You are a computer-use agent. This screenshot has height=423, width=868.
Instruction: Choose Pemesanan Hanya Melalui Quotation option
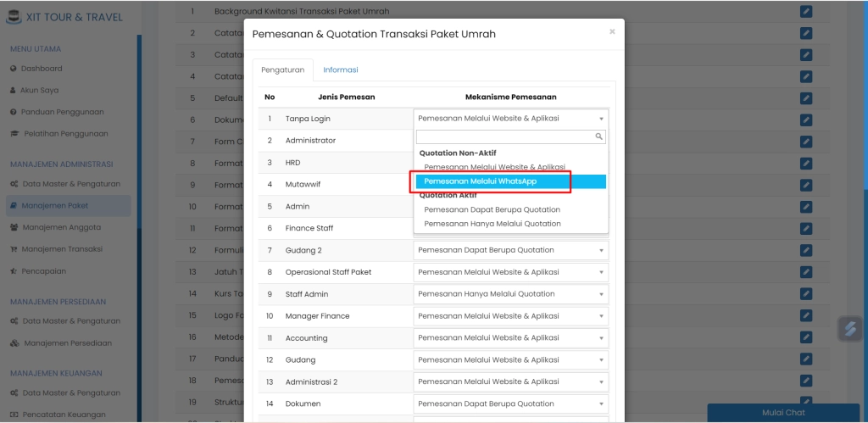[x=492, y=224]
